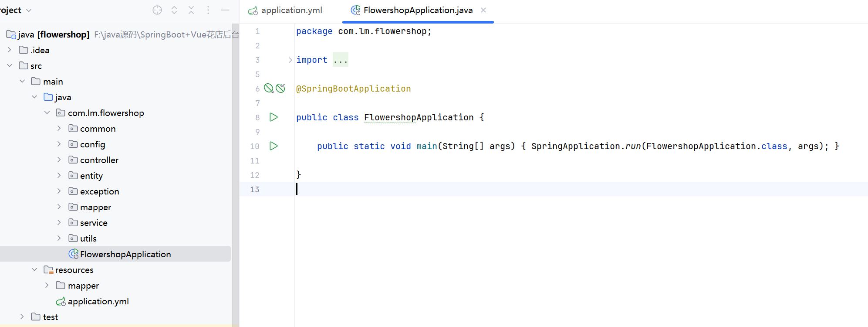Viewport: 868px width, 327px height.
Task: Expand the .idea folder
Action: 10,50
